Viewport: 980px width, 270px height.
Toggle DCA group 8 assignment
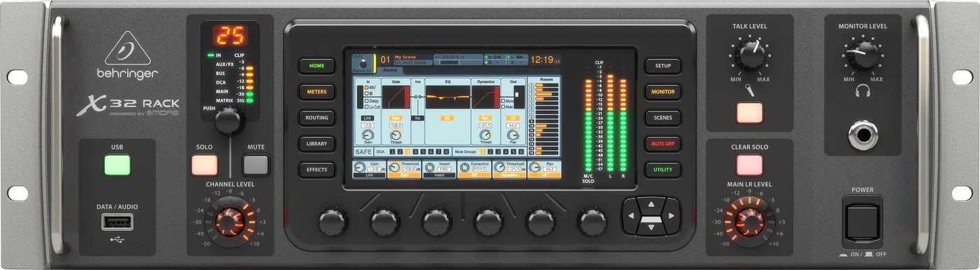(447, 151)
